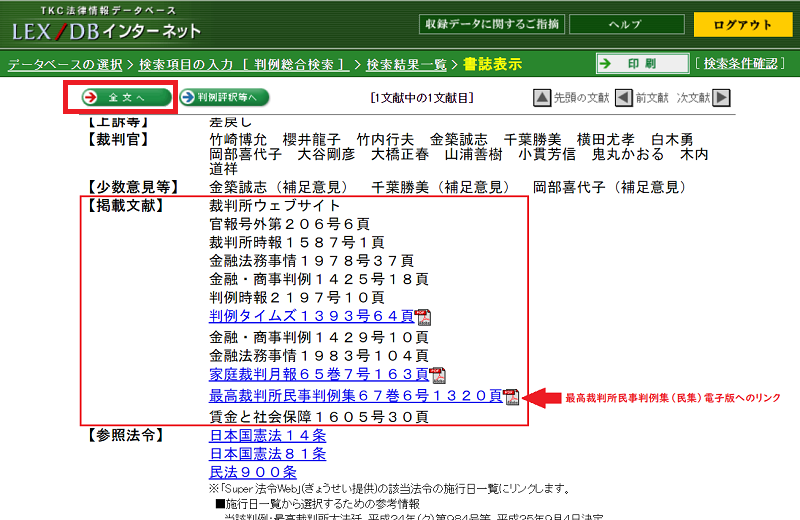Open ヘルプ help button
Screen dimensions: 800x520
coord(627,24)
